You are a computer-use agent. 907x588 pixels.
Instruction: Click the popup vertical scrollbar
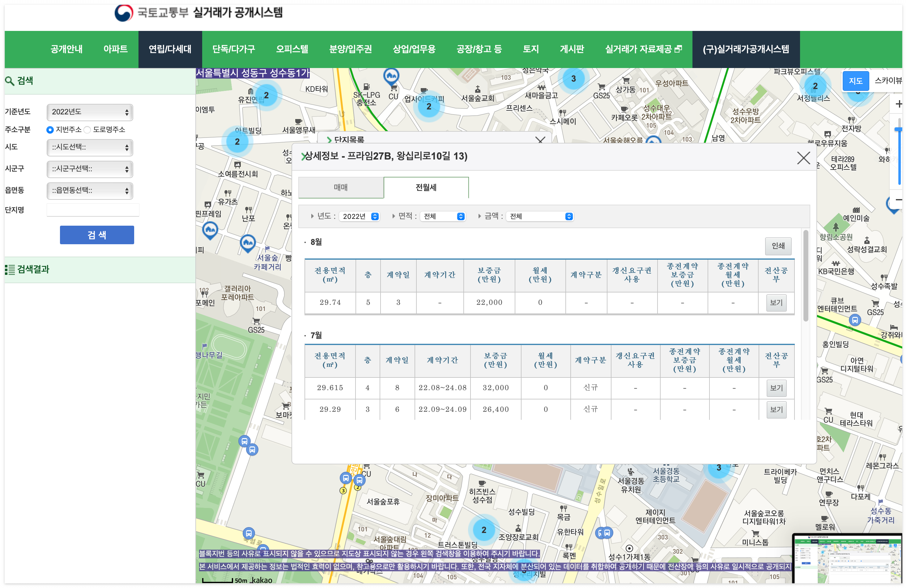click(806, 275)
